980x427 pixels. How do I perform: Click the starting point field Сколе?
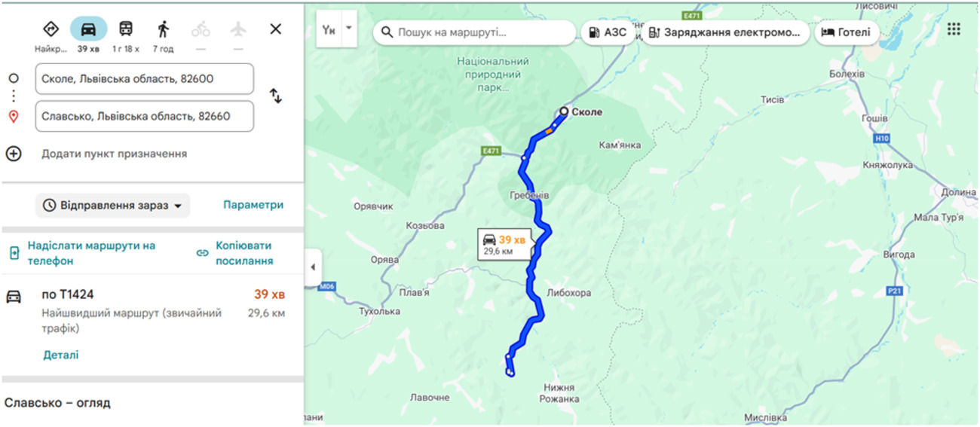click(x=144, y=78)
